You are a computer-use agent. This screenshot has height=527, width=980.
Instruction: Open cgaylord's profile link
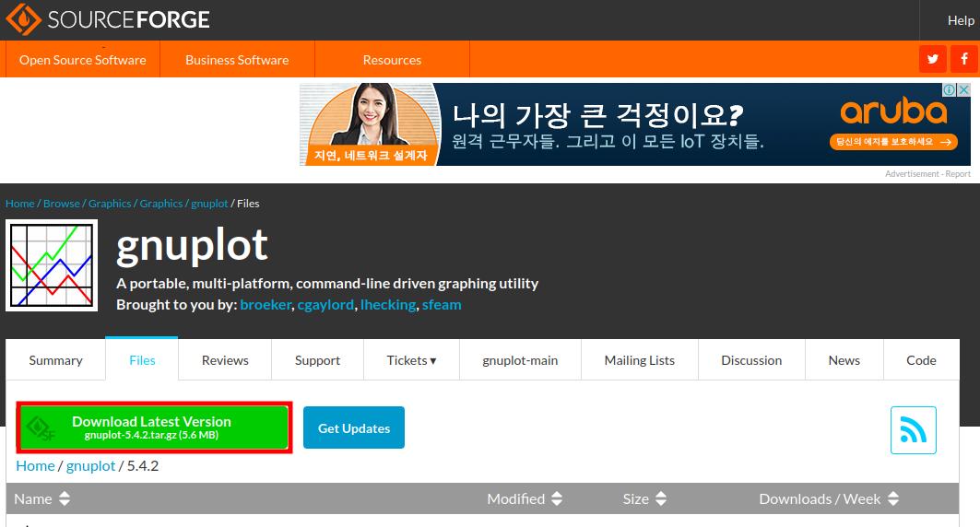coord(325,305)
